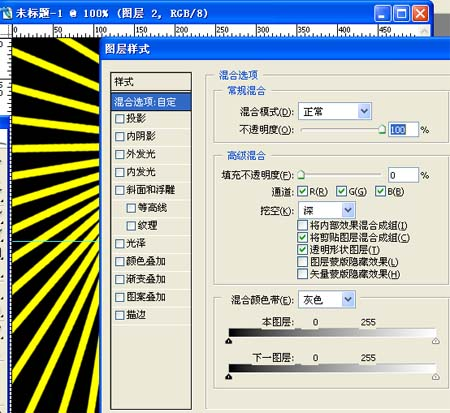Enable the 等高线 contour checkbox

point(131,208)
